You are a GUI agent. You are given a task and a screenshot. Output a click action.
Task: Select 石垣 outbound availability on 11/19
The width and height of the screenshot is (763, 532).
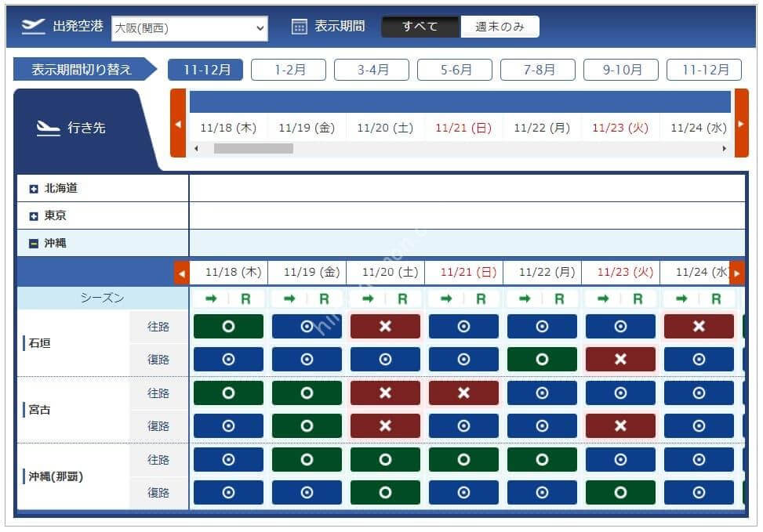[x=307, y=326]
